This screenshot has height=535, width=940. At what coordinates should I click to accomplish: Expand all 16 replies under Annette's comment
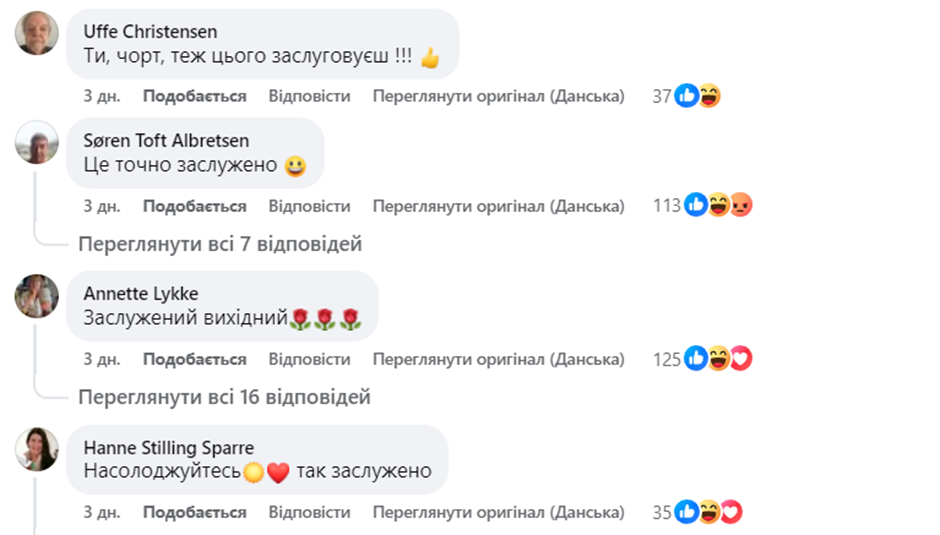coord(224,397)
